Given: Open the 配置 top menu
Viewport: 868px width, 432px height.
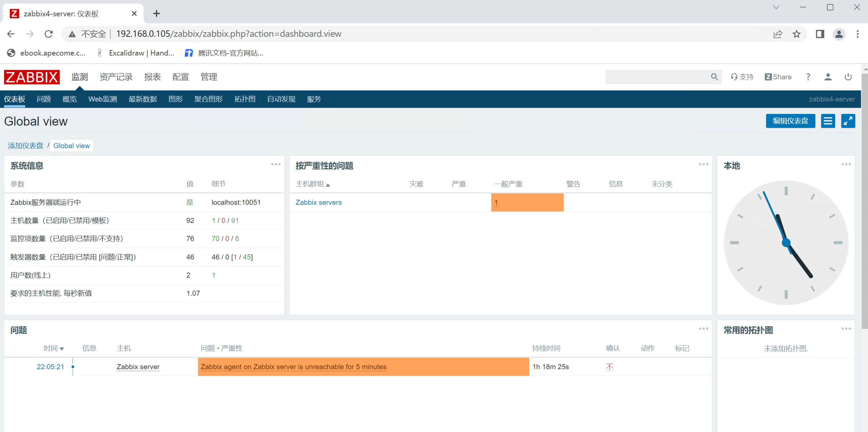Looking at the screenshot, I should point(180,77).
